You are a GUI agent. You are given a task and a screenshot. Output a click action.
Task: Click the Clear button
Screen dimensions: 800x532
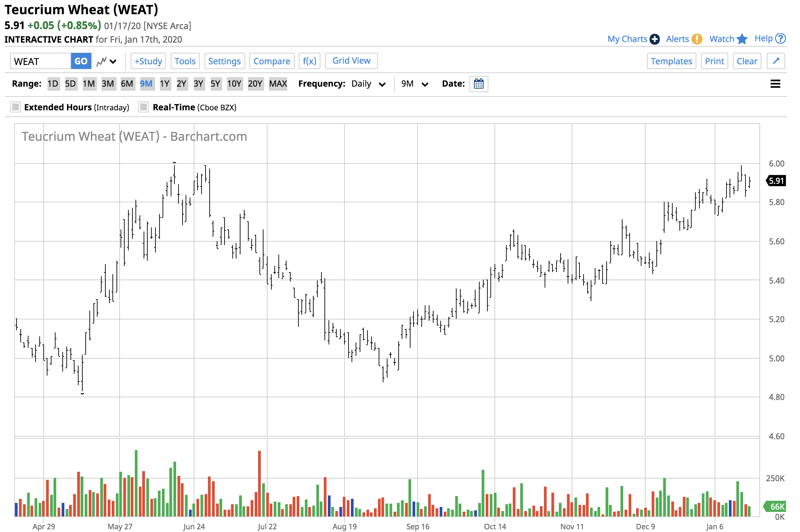[746, 61]
